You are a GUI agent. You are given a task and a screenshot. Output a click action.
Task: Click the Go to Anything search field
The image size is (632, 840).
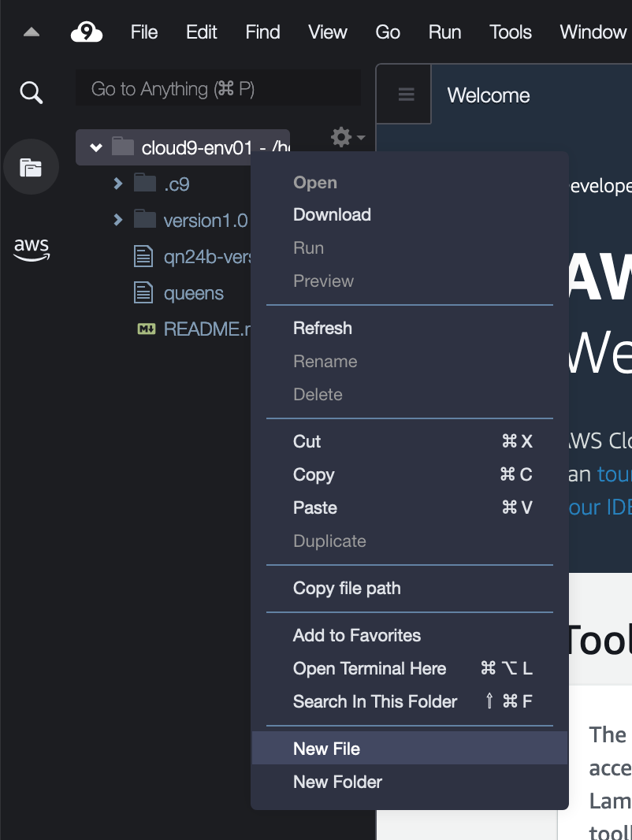point(218,87)
